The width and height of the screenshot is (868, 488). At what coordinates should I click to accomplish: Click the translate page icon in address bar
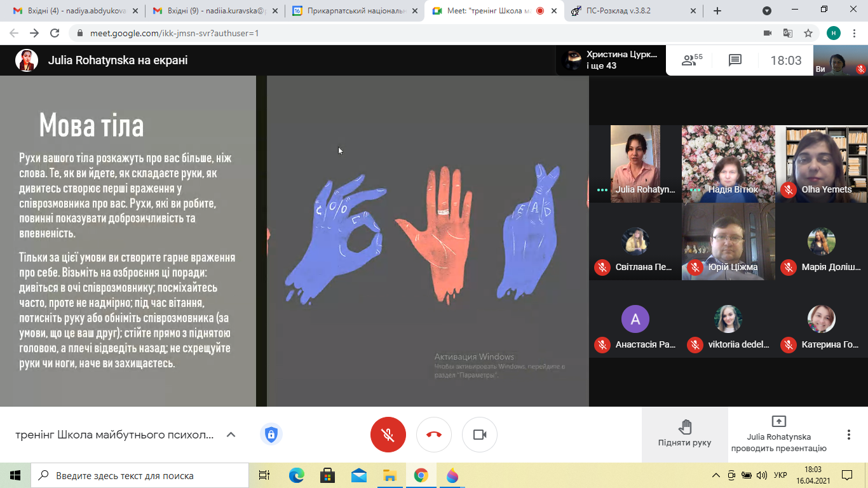coord(788,33)
